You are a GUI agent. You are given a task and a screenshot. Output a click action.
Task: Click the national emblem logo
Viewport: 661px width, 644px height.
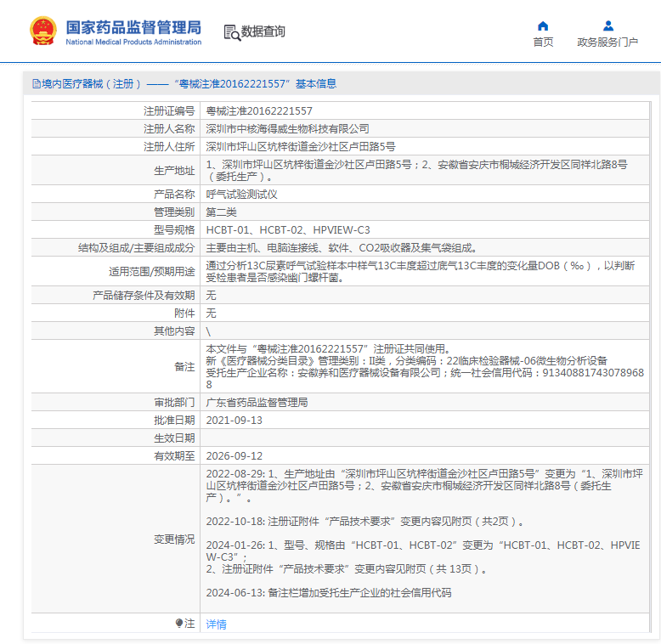(x=43, y=31)
